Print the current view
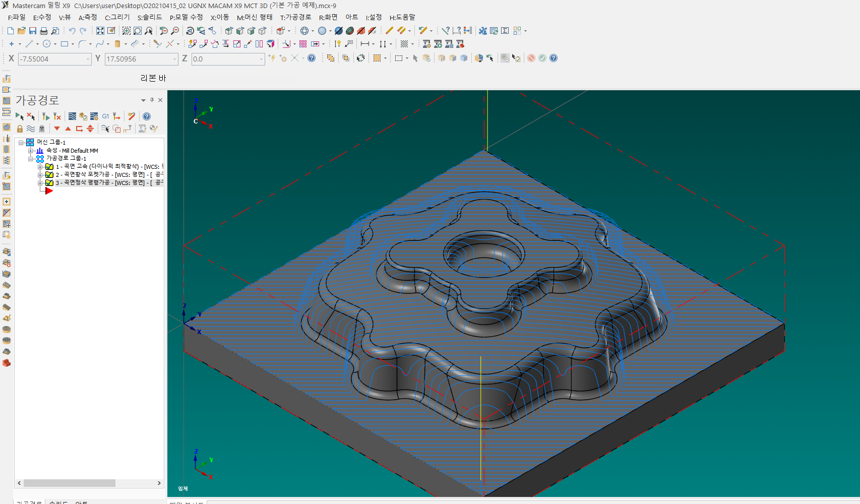The image size is (860, 504). (43, 31)
